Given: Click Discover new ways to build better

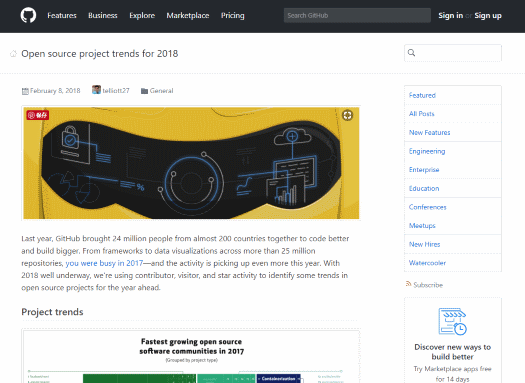Looking at the screenshot, I should point(452,352).
